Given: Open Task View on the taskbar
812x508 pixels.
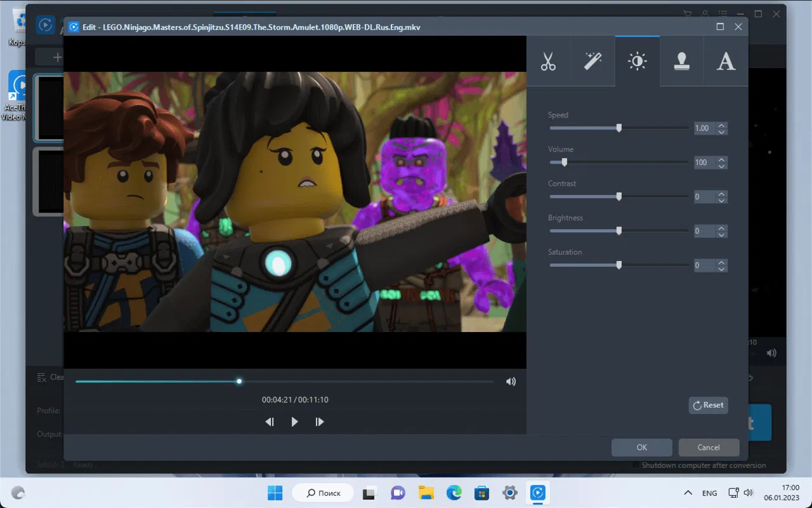Looking at the screenshot, I should pos(370,493).
